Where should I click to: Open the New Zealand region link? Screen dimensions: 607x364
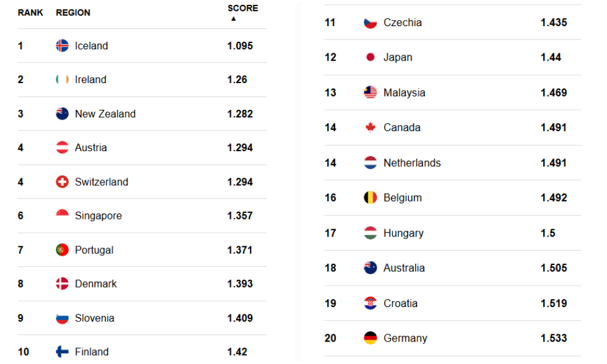[105, 114]
